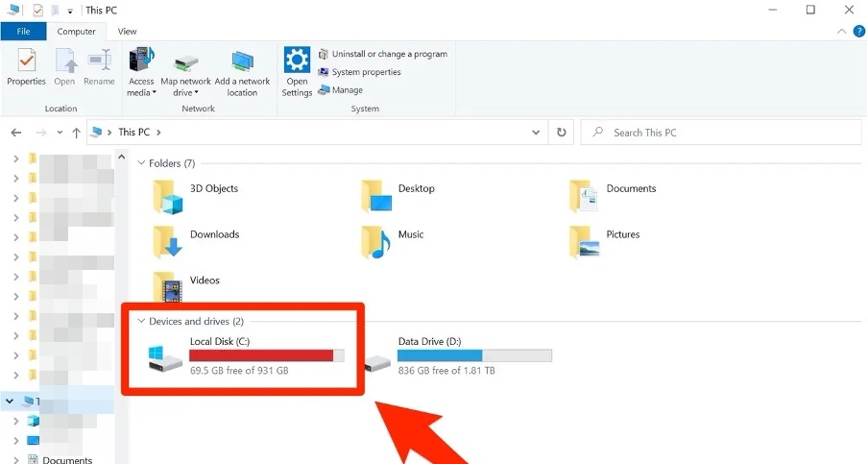Click This PC in the address bar
Viewport: 868px width, 464px height.
pos(134,133)
